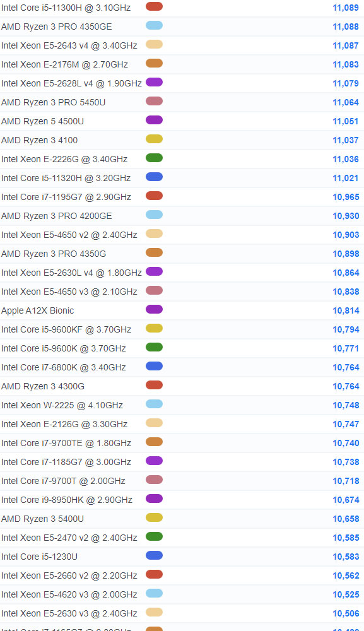Select the score value 11,021
The image size is (364, 631).
coord(346,178)
